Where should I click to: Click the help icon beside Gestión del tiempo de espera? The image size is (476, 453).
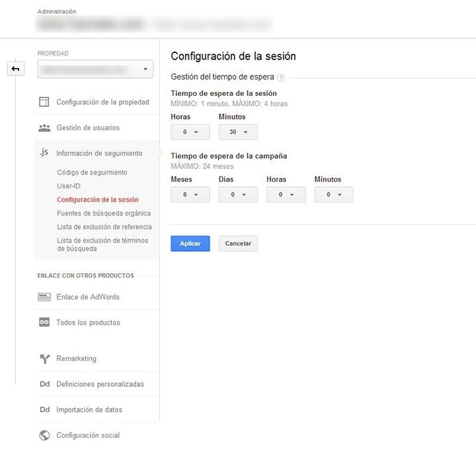pos(281,77)
